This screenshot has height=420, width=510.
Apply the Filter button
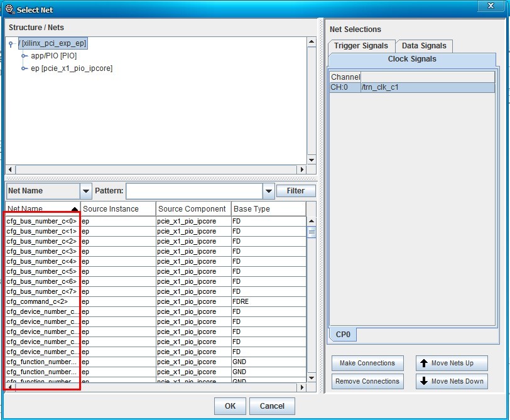point(296,191)
